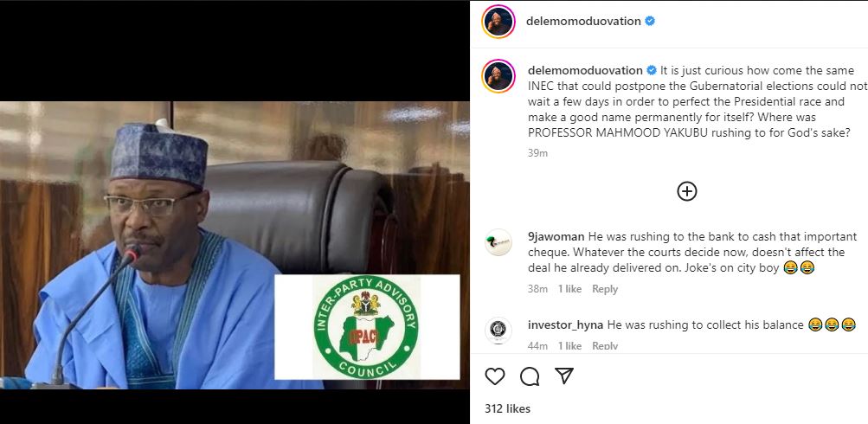The height and width of the screenshot is (424, 868).
Task: Open delemomoduovation profile picture in header
Action: [x=498, y=22]
